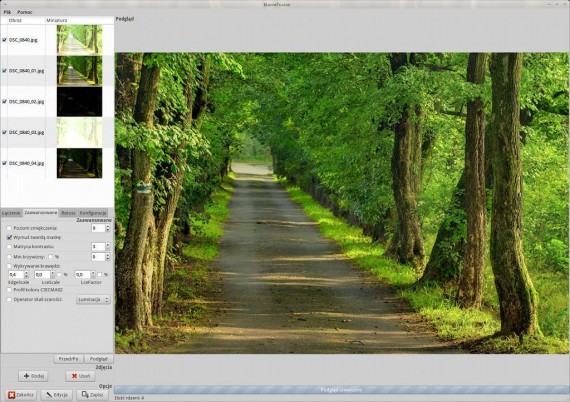Screen dimensions: 570x402
Task: Enable the Profil koloru CIECAM02 checkbox
Action: pos(9,290)
